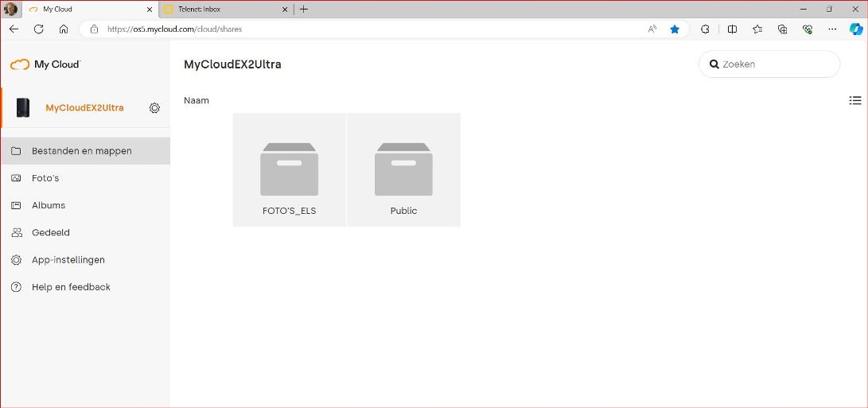868x408 pixels.
Task: Open the Albums section
Action: [x=48, y=205]
